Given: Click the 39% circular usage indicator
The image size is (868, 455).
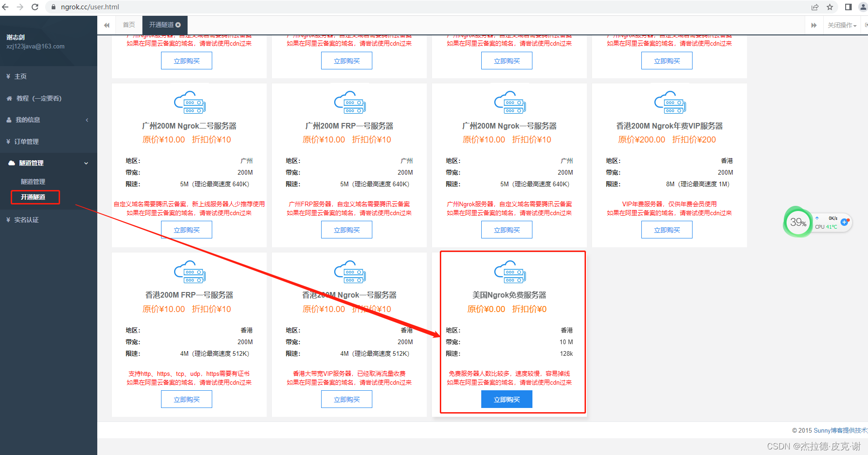Looking at the screenshot, I should tap(798, 222).
